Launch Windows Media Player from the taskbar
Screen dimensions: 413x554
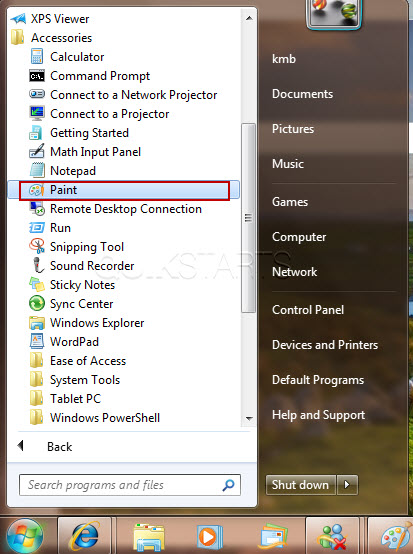pos(209,537)
